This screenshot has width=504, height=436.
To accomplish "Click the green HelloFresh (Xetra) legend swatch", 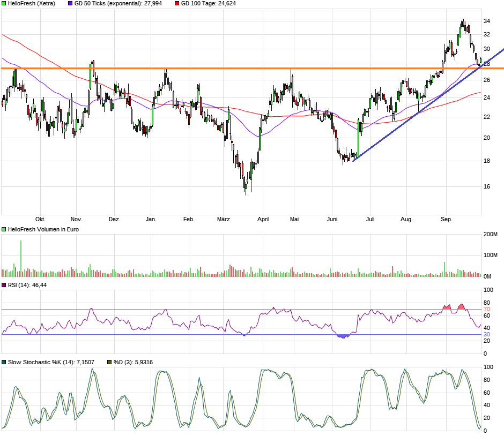I will 4,4.
